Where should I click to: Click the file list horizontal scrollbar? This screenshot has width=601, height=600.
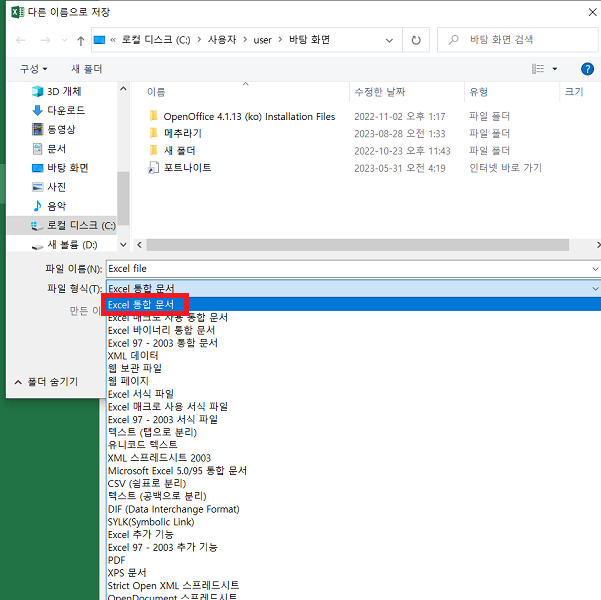click(x=358, y=245)
